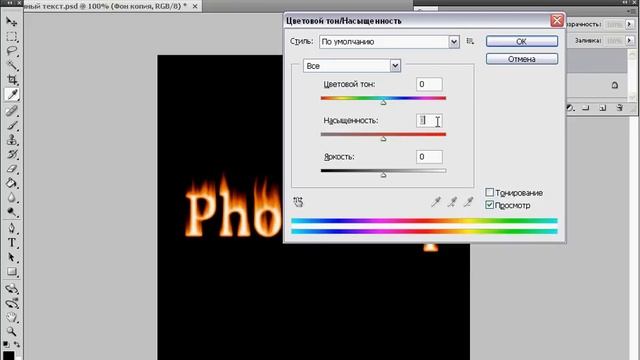Select the Move tool
The image size is (640, 360).
pos(11,22)
